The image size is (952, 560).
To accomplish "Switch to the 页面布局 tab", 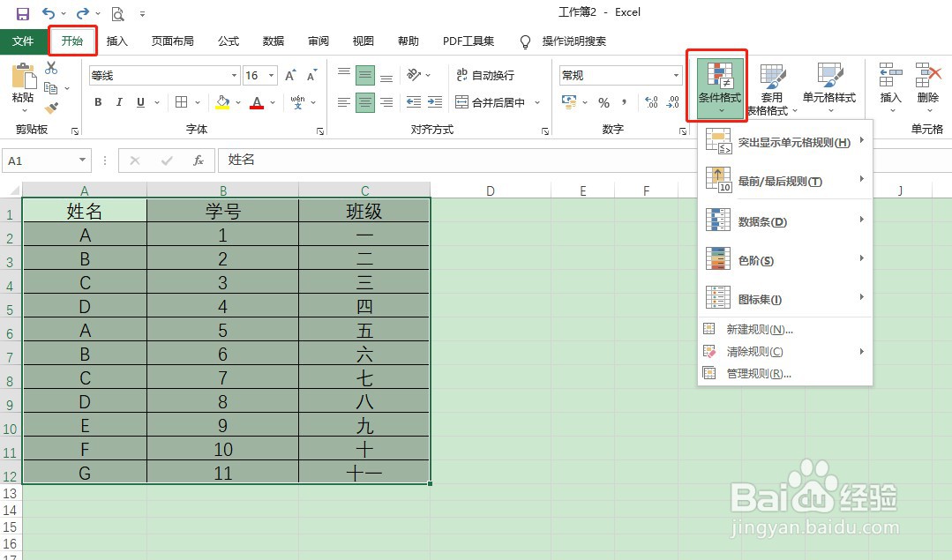I will click(x=172, y=41).
